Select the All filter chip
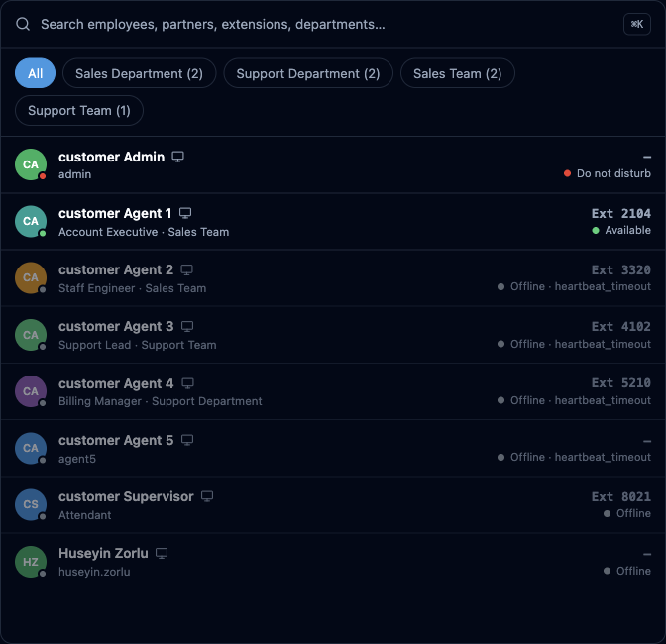The image size is (666, 644). [36, 73]
